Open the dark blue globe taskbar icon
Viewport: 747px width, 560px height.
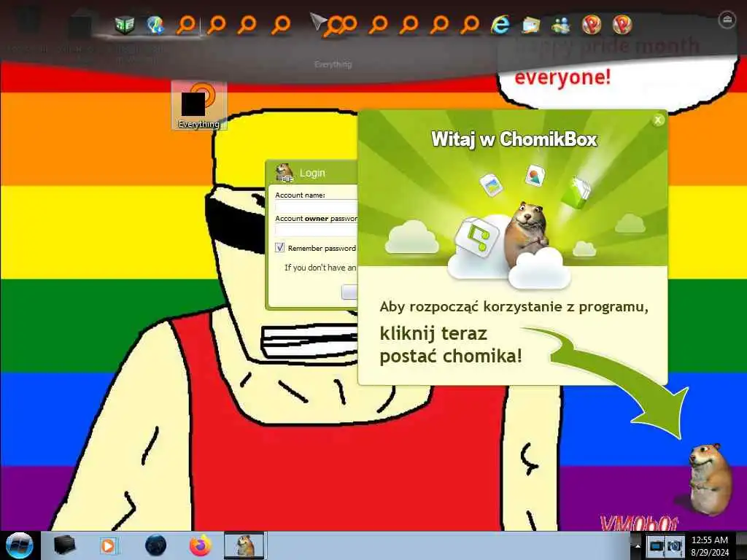tap(156, 545)
